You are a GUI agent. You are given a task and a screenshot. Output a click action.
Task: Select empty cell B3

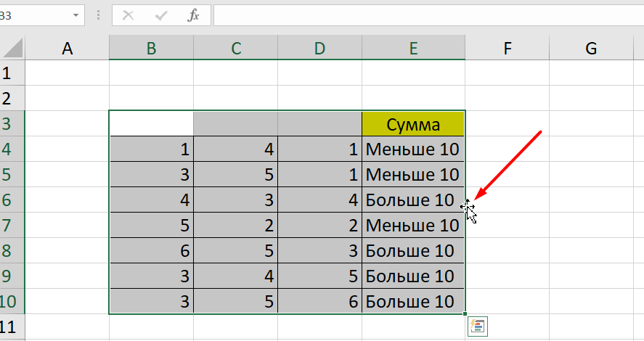(151, 124)
